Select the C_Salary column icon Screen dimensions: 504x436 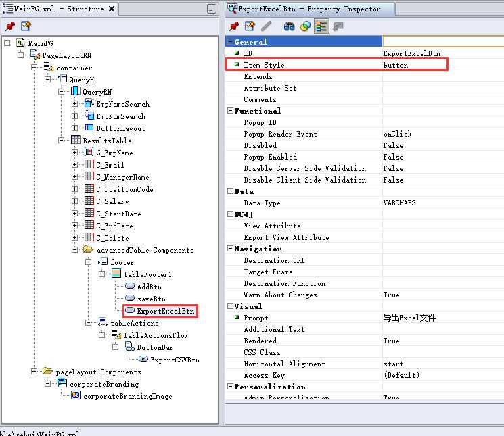pos(89,201)
